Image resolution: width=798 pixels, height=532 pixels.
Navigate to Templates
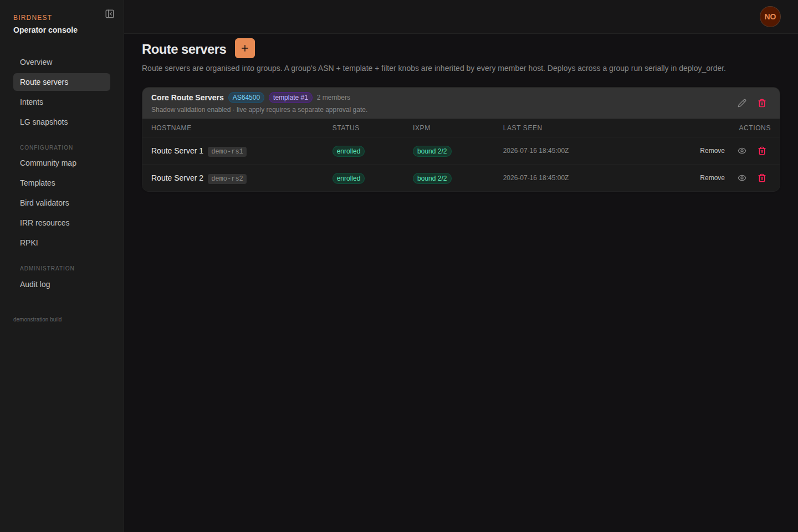click(x=62, y=183)
